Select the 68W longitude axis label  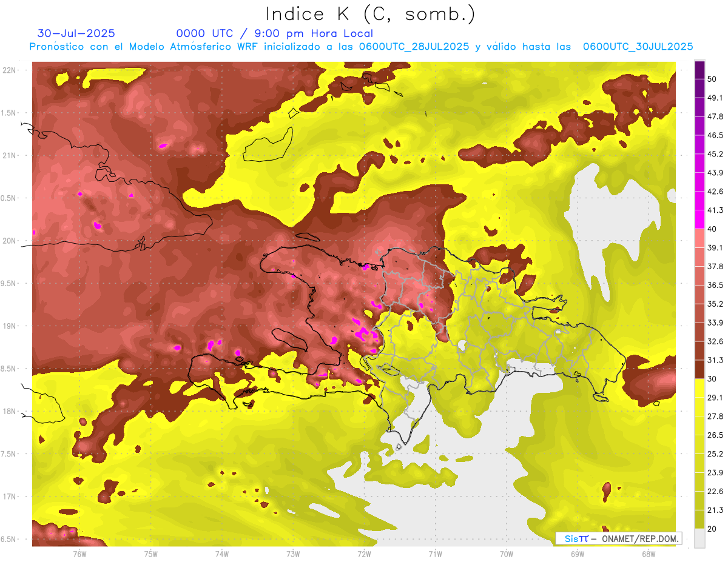pos(649,554)
